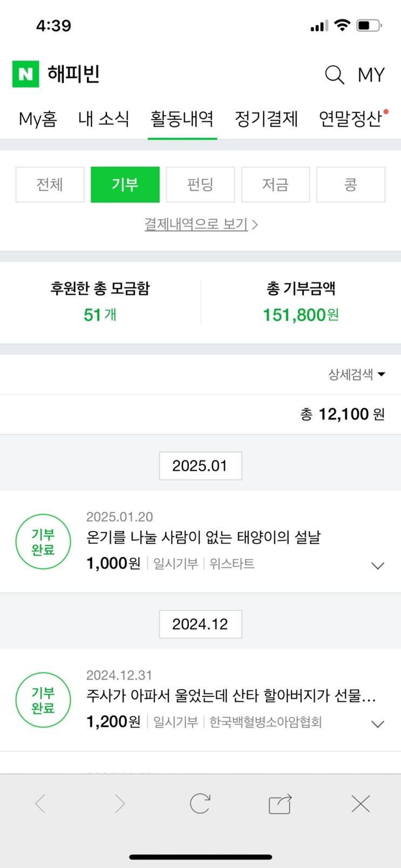The image size is (401, 868).
Task: Open the 온기를 나눌 사람이 없는 태양이의 설날 donation
Action: click(203, 537)
